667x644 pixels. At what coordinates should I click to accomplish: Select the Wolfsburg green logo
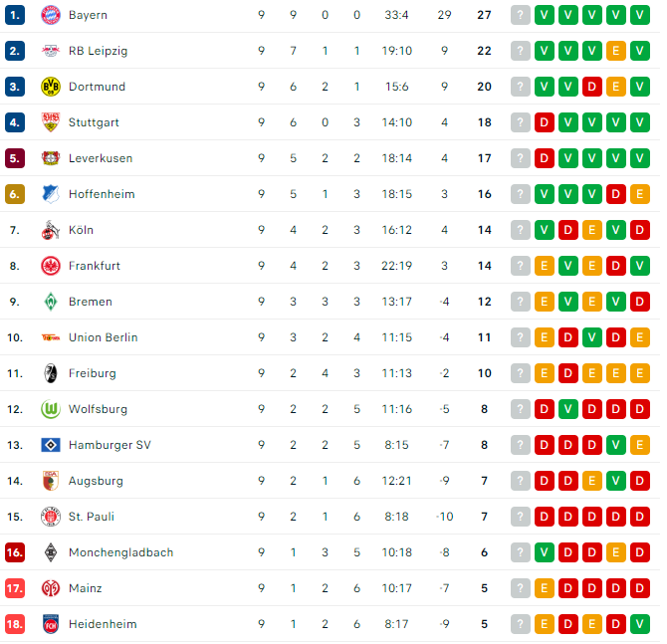pos(51,409)
